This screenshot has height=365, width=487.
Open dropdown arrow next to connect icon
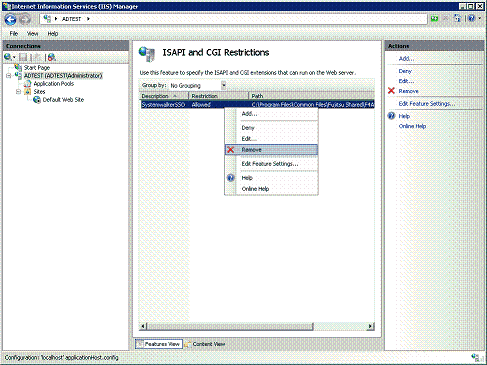(x=14, y=57)
